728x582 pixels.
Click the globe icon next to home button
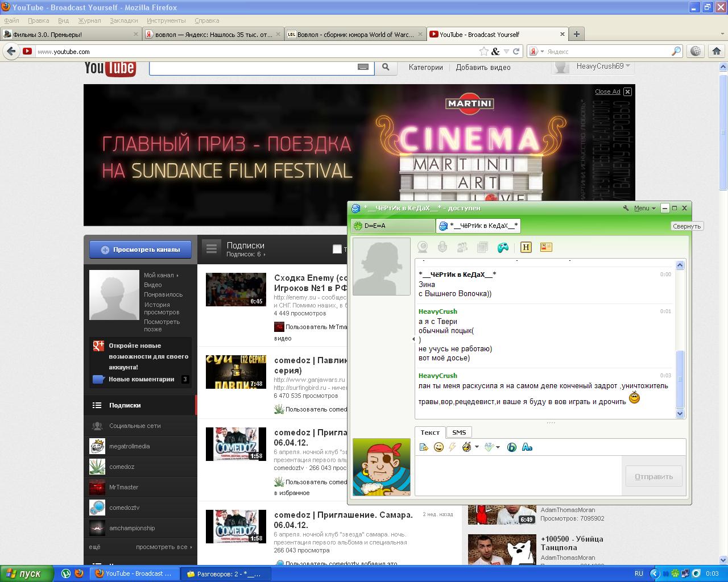tap(696, 51)
